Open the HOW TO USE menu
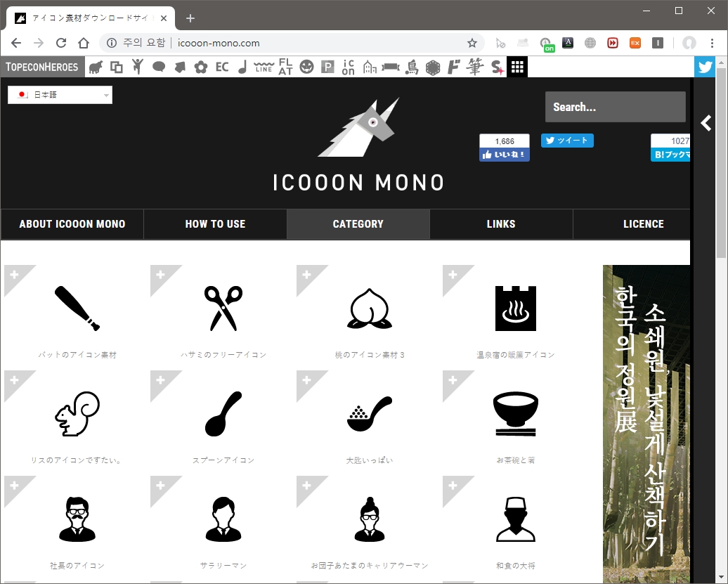Image resolution: width=728 pixels, height=584 pixels. coord(215,224)
